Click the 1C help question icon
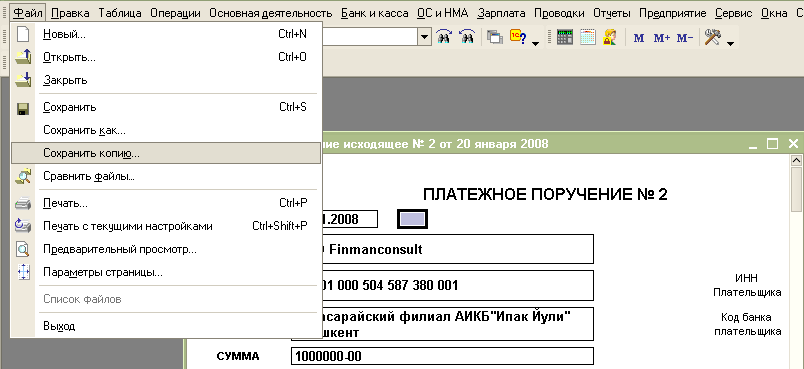The width and height of the screenshot is (804, 369). point(518,36)
